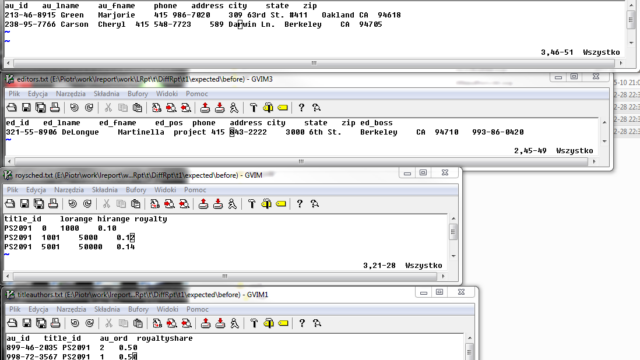Screen dimensions: 640x360
Task: Click Save All icon in editors.txt window
Action: pos(40,108)
